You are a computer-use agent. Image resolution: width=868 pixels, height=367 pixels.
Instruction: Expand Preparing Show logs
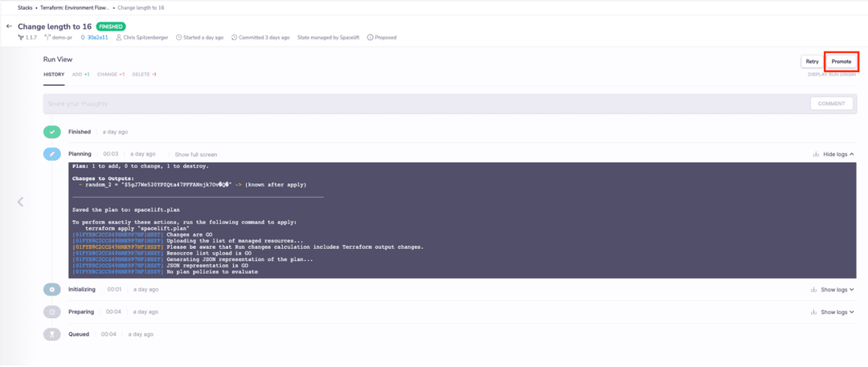click(x=837, y=312)
